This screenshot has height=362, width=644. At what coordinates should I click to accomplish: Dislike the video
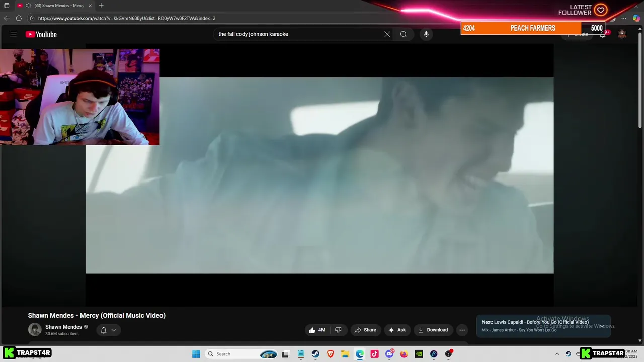pos(338,330)
